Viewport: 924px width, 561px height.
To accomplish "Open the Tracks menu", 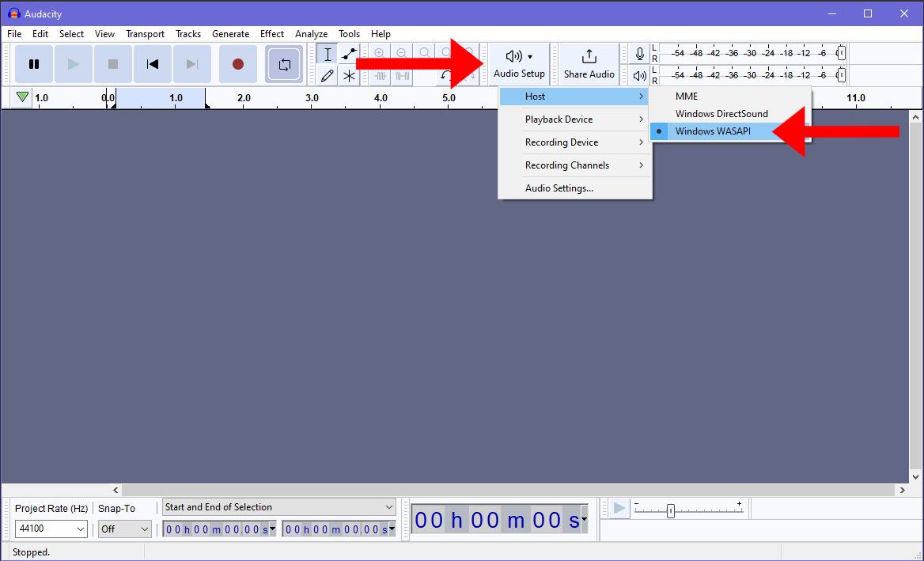I will click(188, 33).
